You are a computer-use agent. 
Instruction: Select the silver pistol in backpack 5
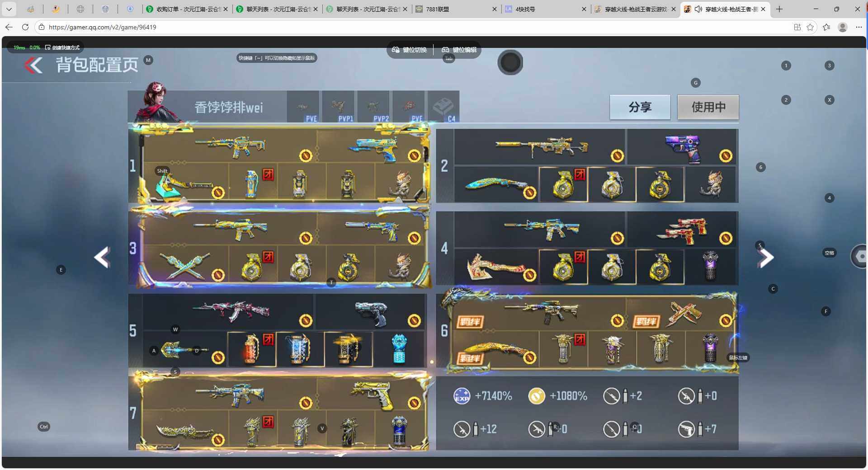[x=371, y=313]
